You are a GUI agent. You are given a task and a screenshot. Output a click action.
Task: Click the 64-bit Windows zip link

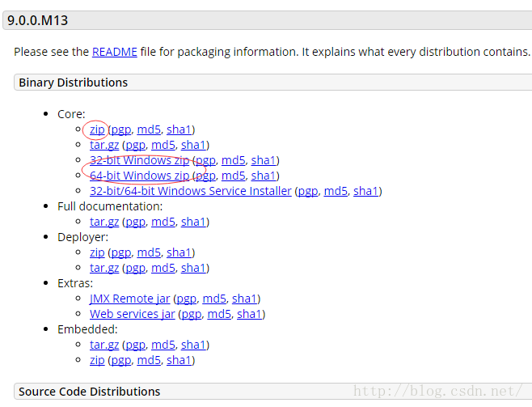click(139, 176)
